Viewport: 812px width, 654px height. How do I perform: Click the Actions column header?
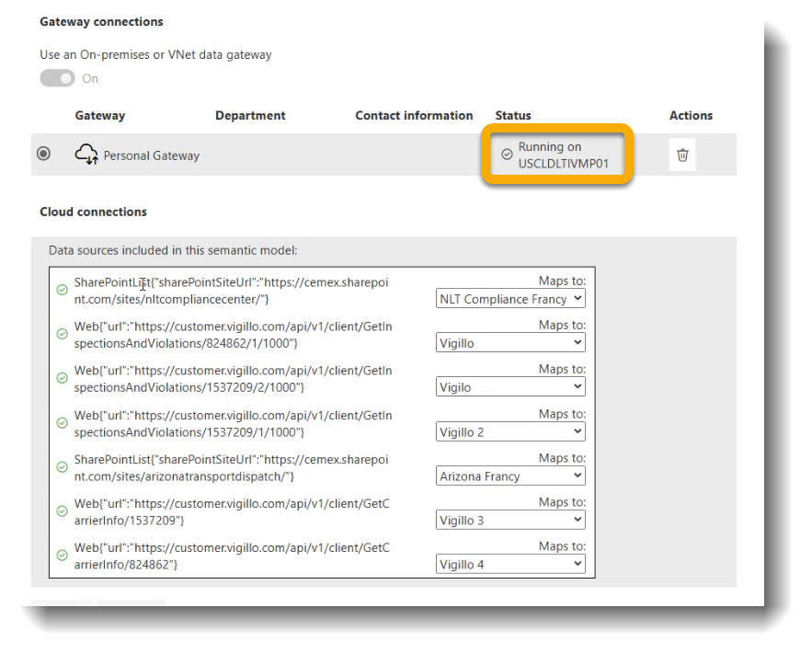coord(691,116)
